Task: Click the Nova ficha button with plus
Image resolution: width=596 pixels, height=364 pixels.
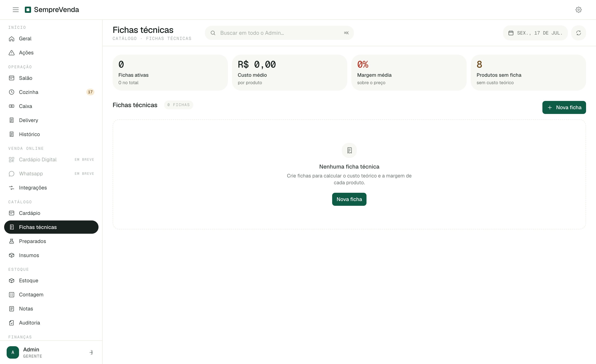Action: click(x=564, y=107)
